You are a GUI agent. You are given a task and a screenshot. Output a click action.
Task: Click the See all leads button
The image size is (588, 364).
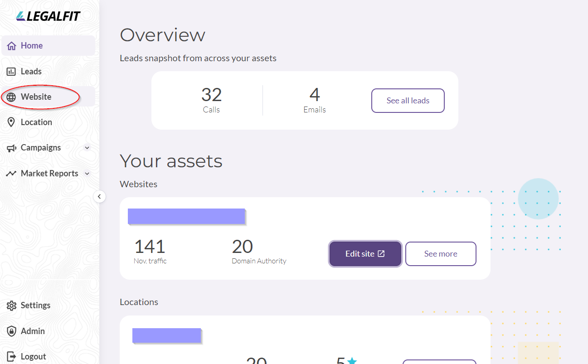(408, 101)
